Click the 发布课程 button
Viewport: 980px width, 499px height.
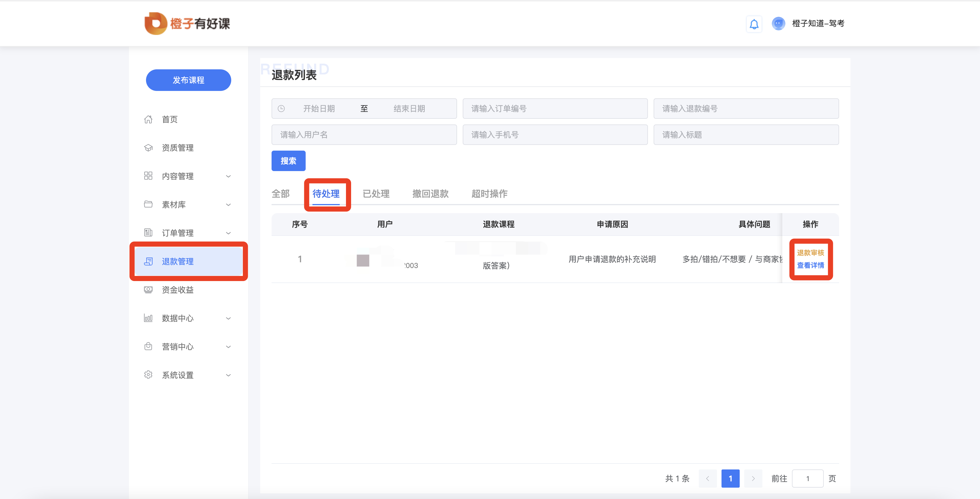tap(188, 80)
